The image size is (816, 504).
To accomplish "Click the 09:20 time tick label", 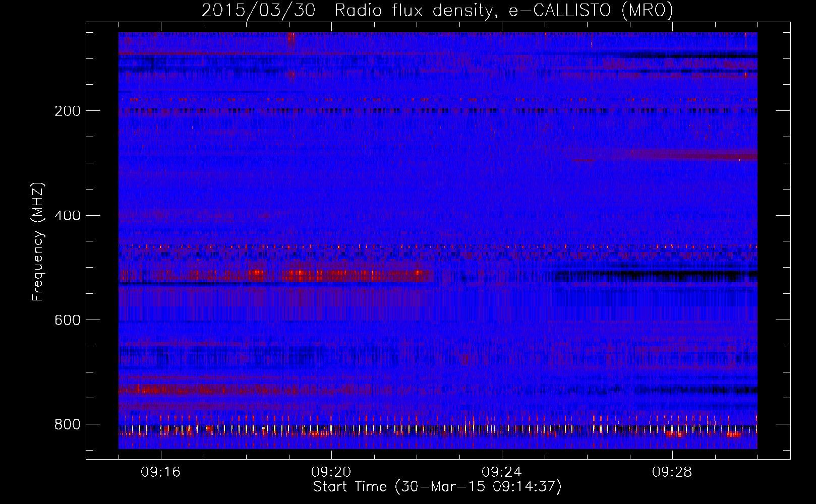I will point(331,472).
